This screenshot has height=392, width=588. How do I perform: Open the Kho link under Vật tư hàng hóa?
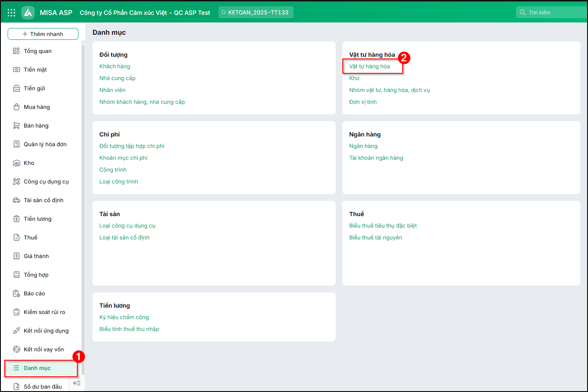click(354, 78)
